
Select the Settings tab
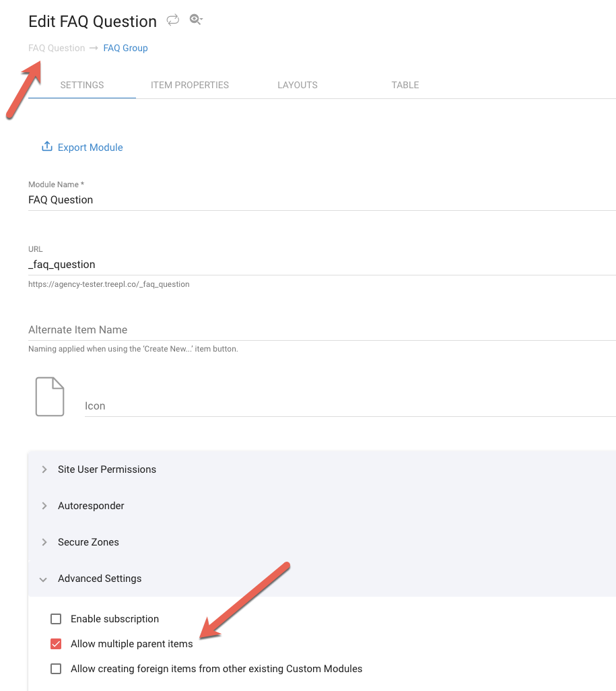pos(82,85)
